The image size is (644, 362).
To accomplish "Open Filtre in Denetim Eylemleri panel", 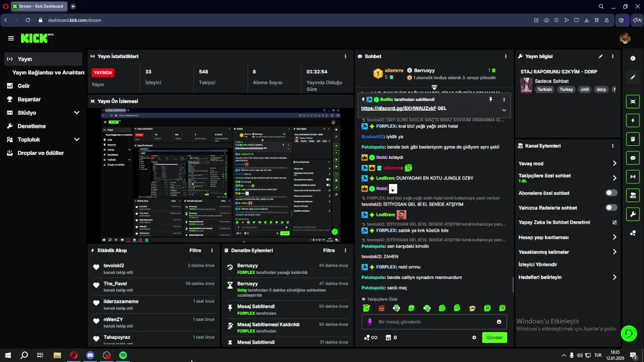I will 329,250.
